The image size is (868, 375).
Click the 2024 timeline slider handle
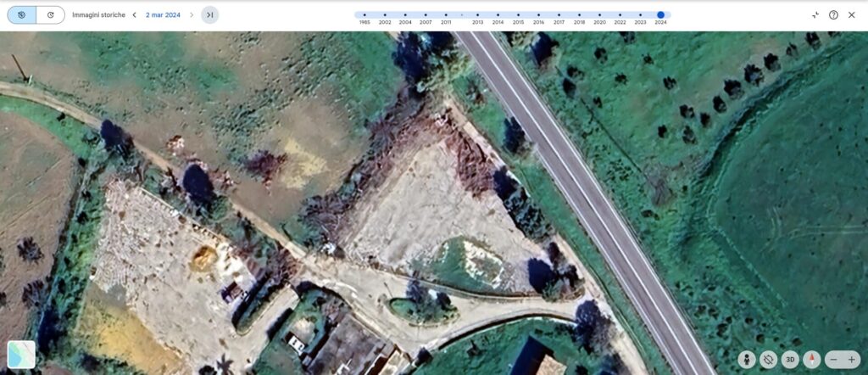[x=660, y=15]
